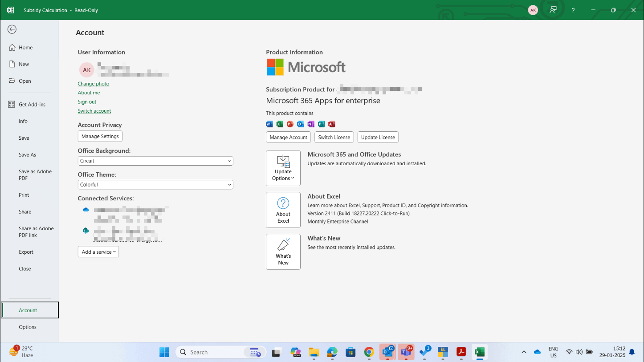Click the Manage Settings button
Image resolution: width=644 pixels, height=362 pixels.
(100, 136)
